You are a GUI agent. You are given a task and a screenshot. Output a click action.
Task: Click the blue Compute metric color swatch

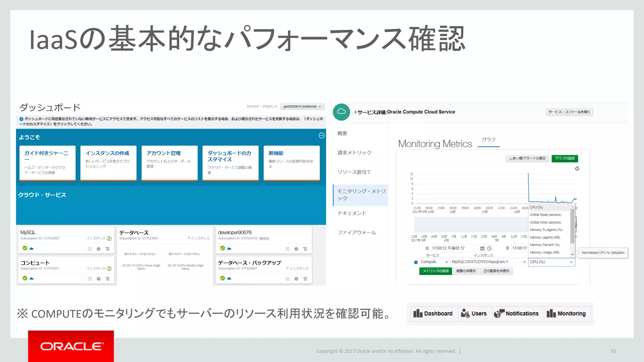(416, 262)
